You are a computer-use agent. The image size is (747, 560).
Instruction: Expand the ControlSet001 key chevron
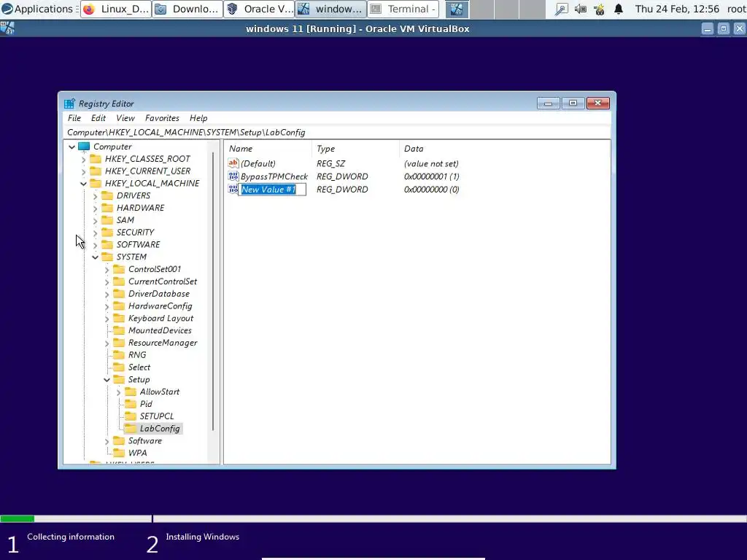click(107, 270)
